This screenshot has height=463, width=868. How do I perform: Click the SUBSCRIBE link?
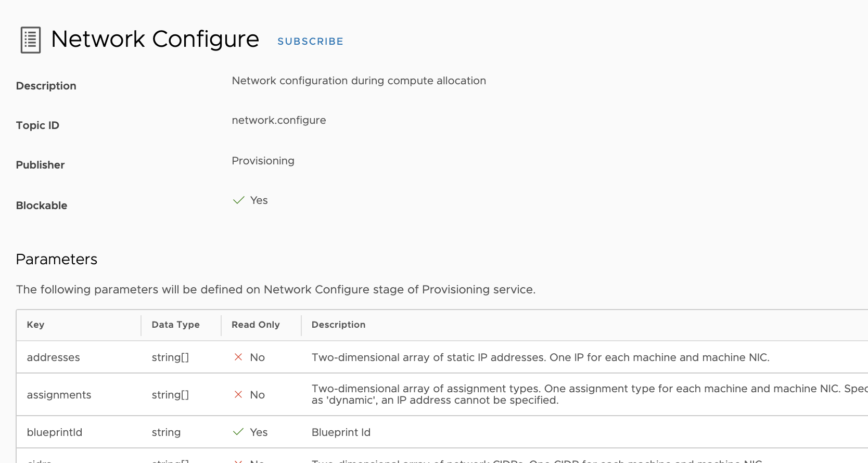pyautogui.click(x=310, y=42)
